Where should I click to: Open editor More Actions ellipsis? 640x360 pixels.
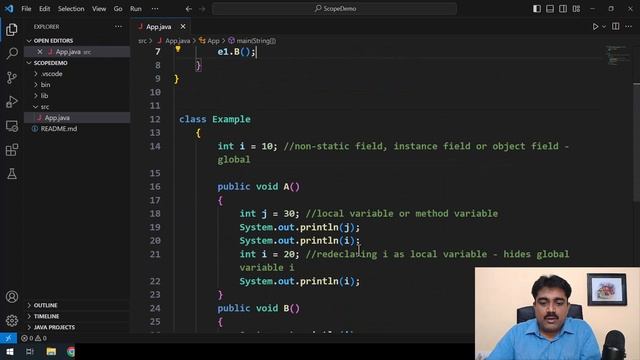click(x=629, y=27)
